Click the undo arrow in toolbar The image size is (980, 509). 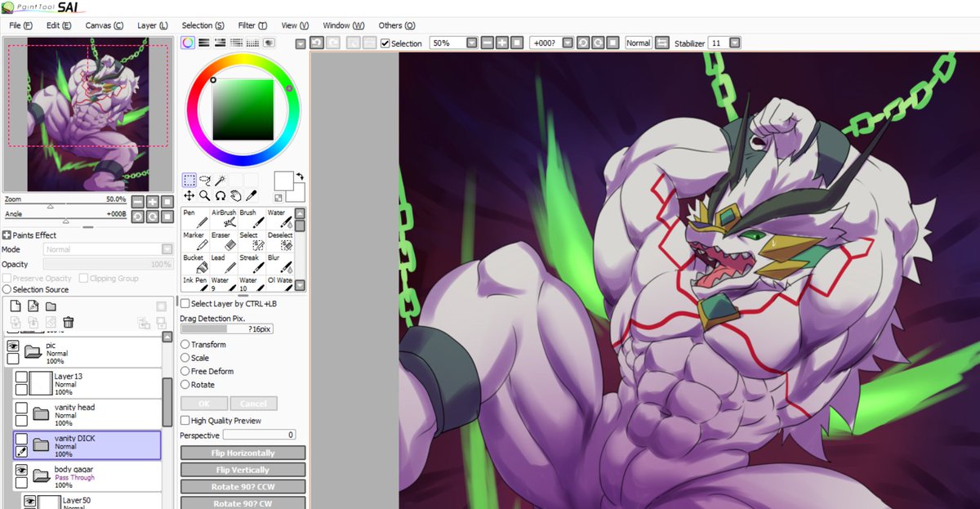coord(317,42)
